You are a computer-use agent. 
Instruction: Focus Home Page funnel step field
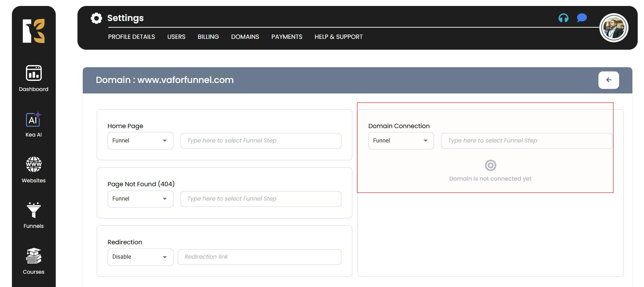pyautogui.click(x=260, y=141)
